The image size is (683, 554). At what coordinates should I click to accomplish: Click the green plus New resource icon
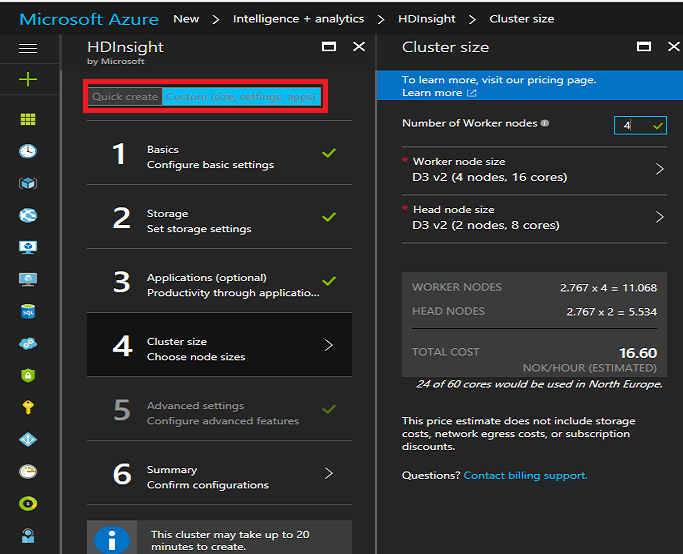28,80
